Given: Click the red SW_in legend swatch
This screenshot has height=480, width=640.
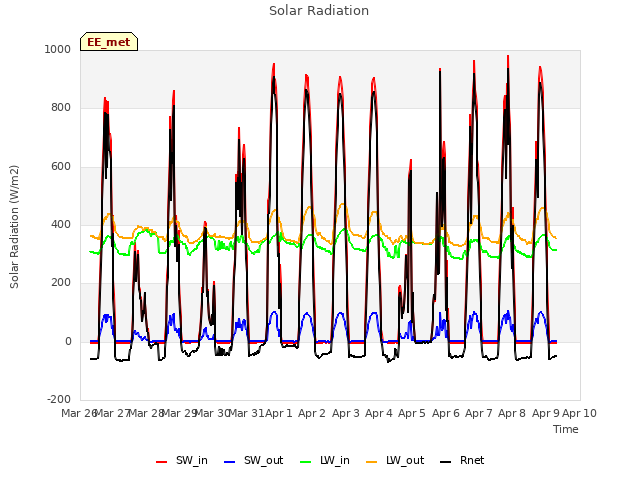Looking at the screenshot, I should coord(161,462).
